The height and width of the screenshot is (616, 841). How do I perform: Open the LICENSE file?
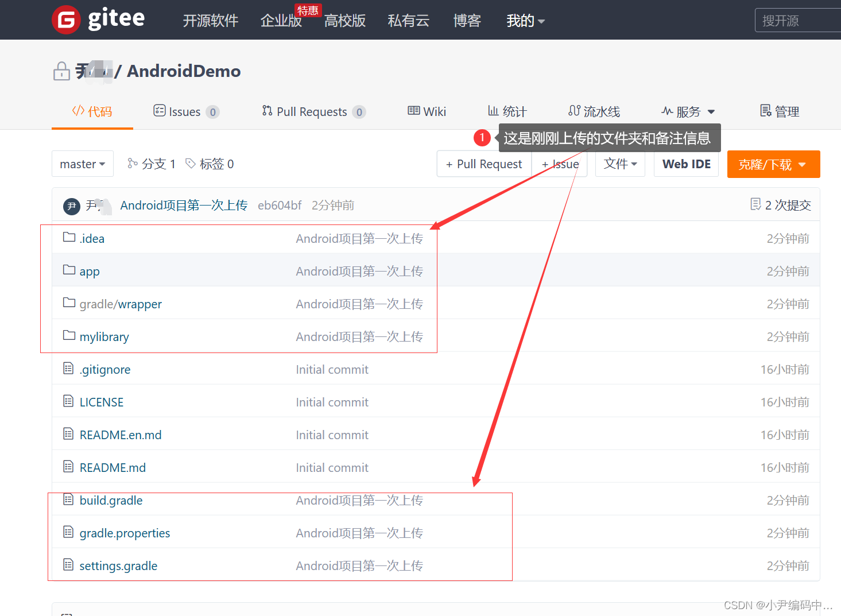pos(102,402)
